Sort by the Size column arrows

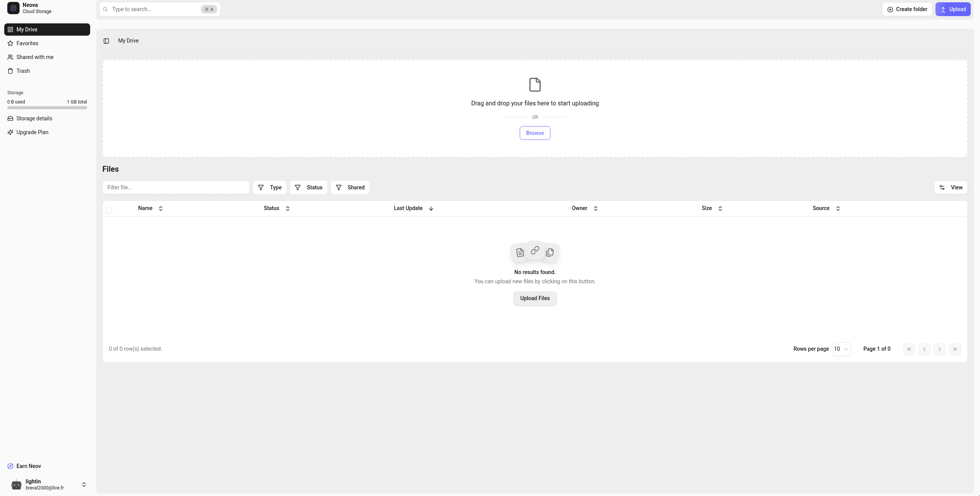[x=720, y=209]
